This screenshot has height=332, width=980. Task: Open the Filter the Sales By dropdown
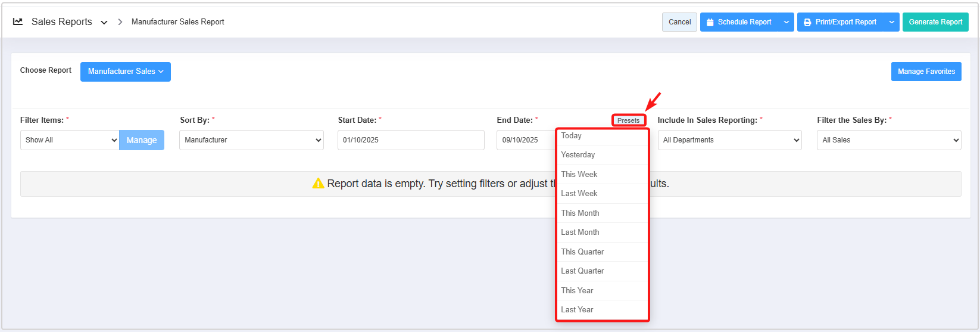click(889, 140)
